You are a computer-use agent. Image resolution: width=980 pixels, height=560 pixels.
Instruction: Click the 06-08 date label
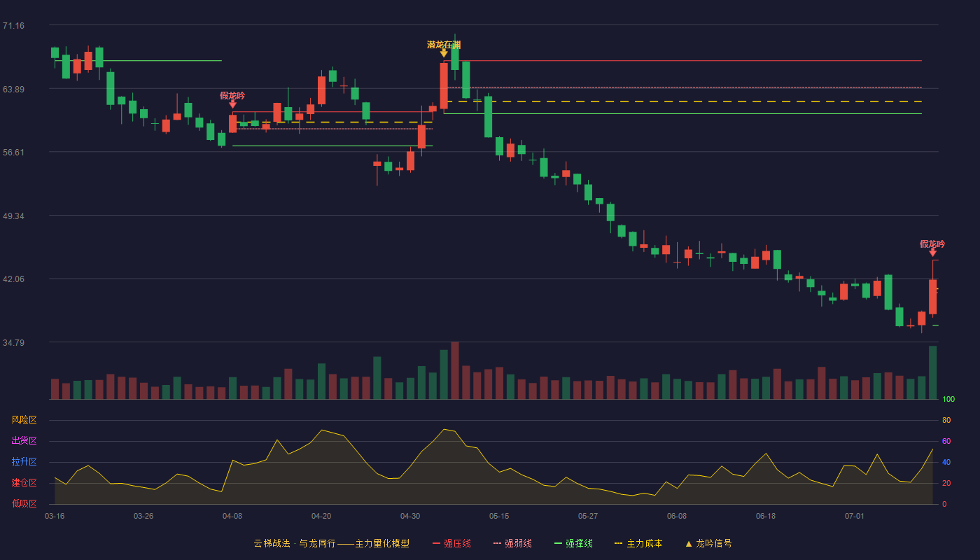click(677, 516)
